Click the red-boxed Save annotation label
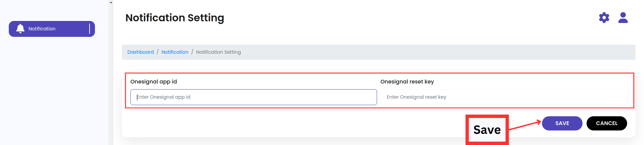This screenshot has width=644, height=145. coord(487,130)
